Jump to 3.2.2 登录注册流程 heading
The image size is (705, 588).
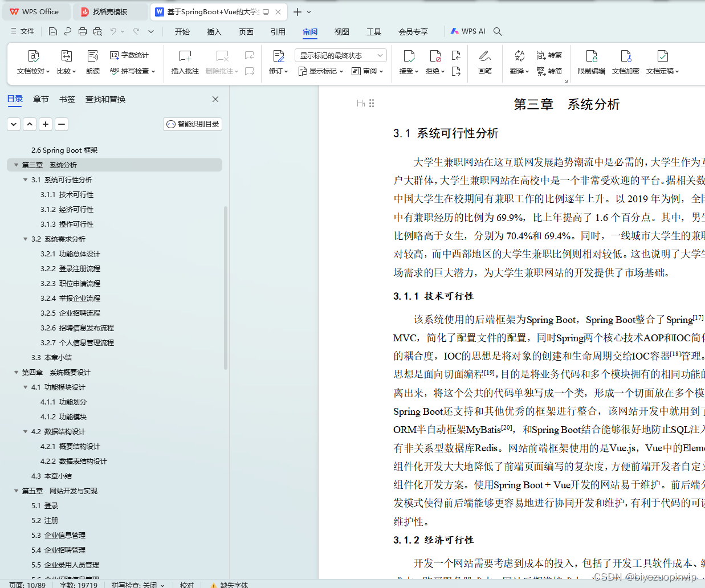(71, 268)
